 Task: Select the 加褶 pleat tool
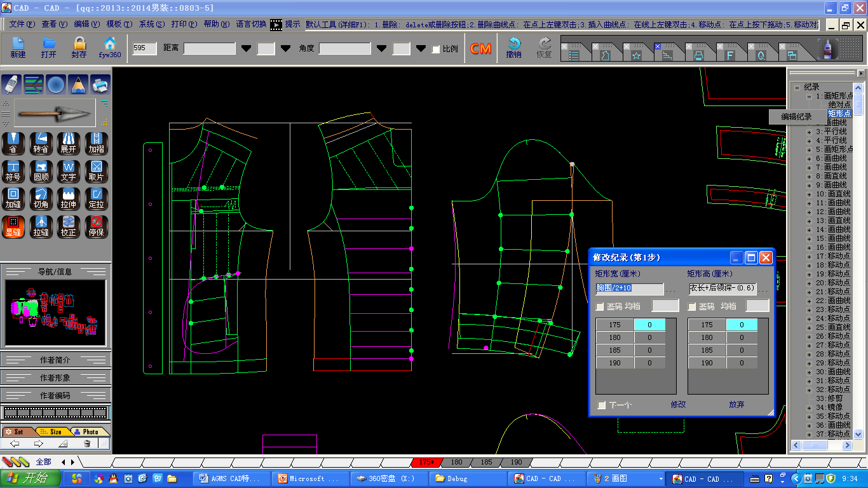click(96, 143)
